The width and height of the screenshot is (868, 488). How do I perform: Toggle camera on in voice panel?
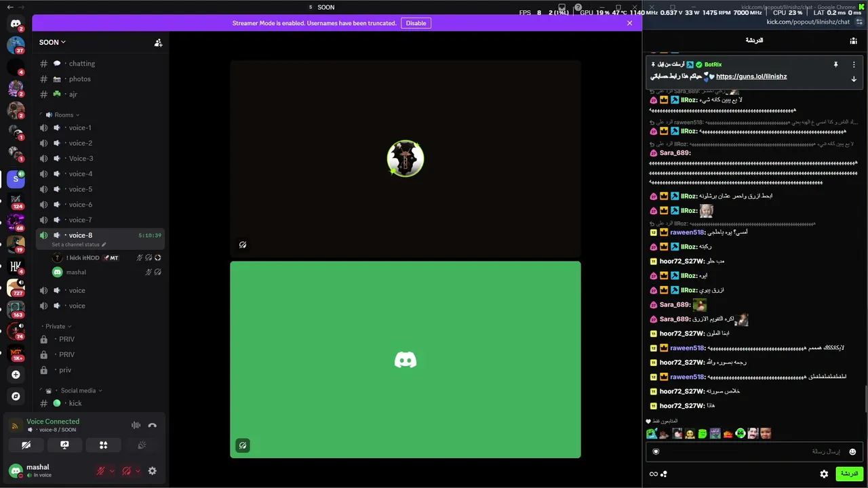[x=26, y=445]
